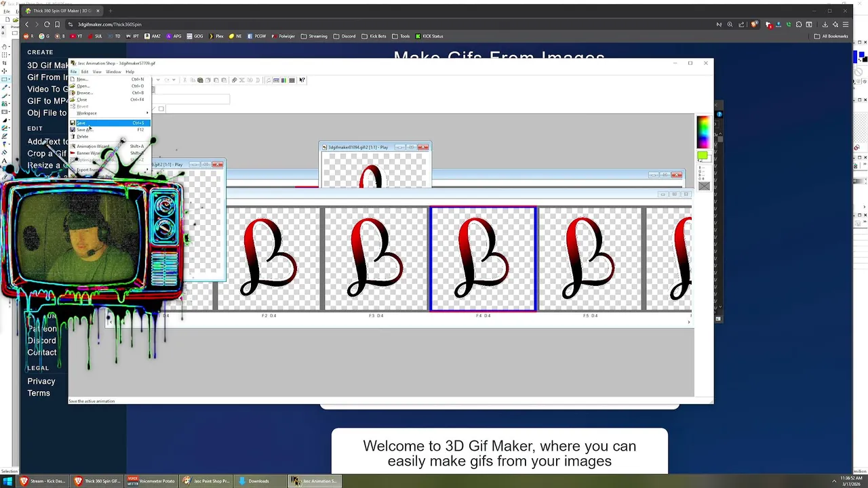868x488 pixels.
Task: Open a new browser tab
Action: point(111,11)
